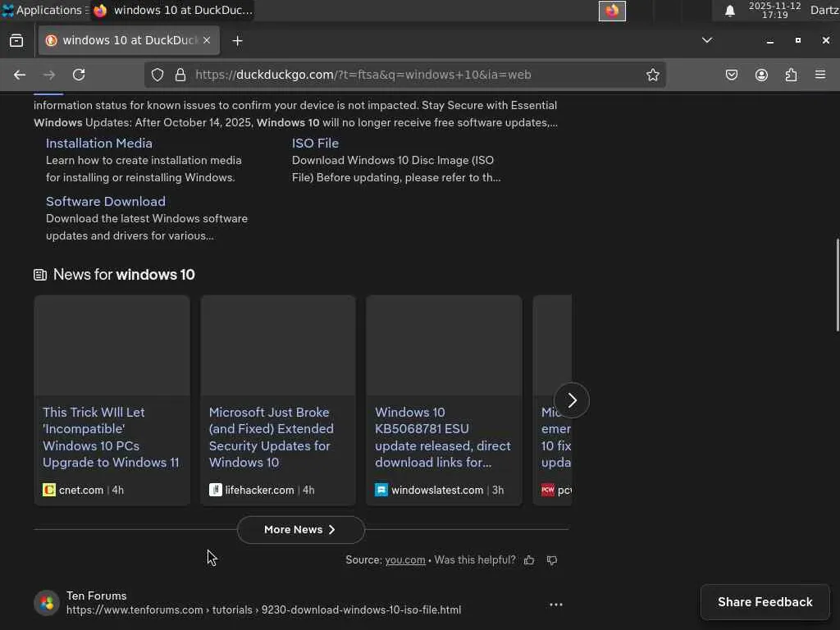Select the windows 10 at DuckDuckGo tab
Screen dimensions: 840x630
[x=129, y=41]
